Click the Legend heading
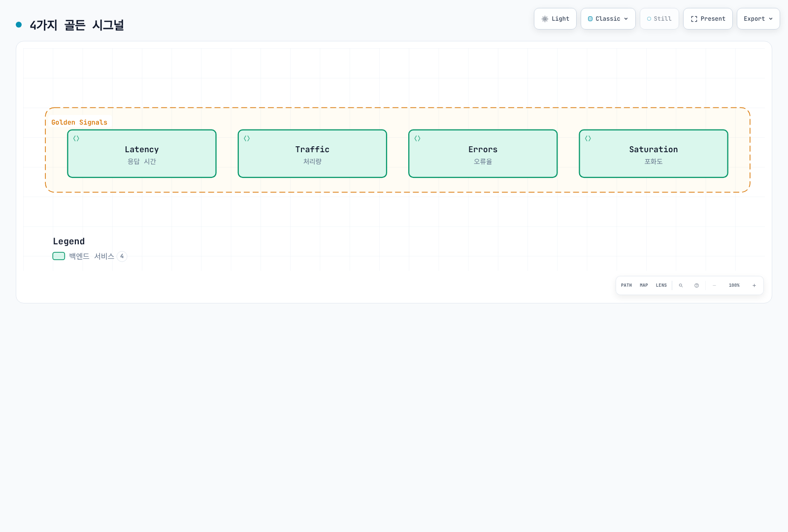788x532 pixels. (69, 241)
